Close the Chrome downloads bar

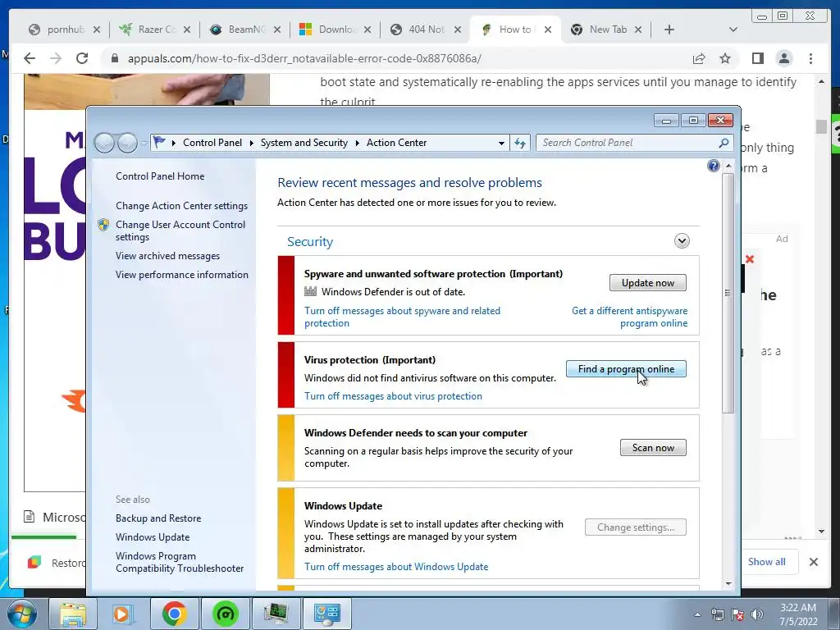pos(813,562)
